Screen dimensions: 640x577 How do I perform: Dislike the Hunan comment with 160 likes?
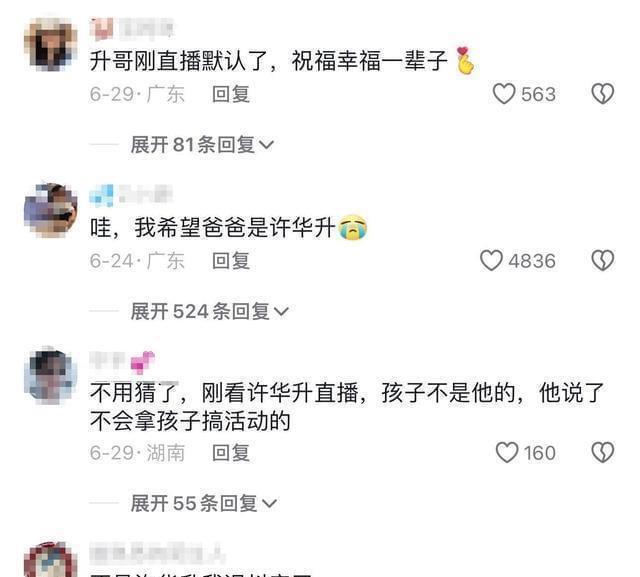pyautogui.click(x=603, y=453)
